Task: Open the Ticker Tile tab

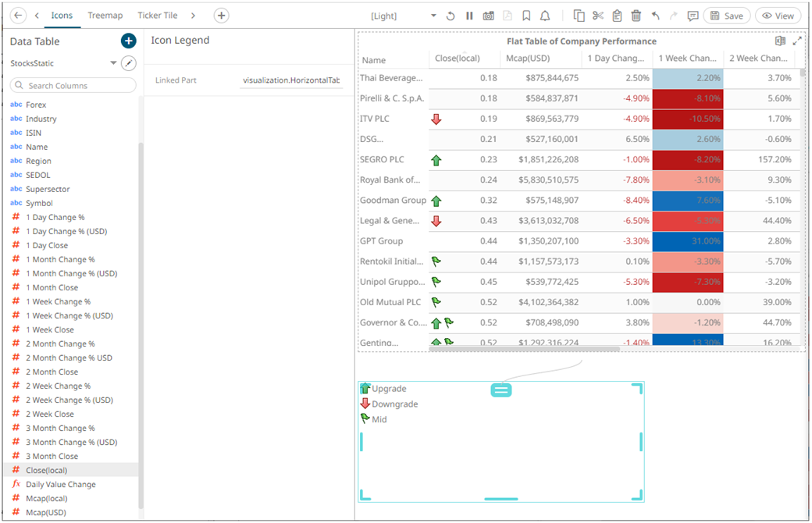Action: pos(157,16)
